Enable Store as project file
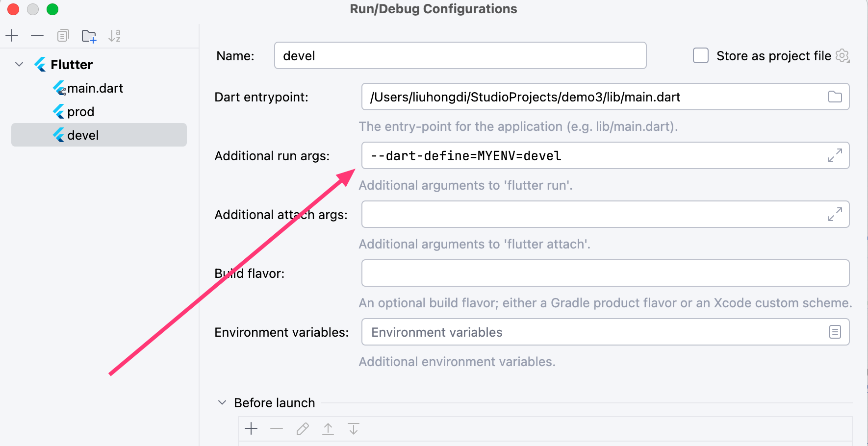 tap(701, 56)
